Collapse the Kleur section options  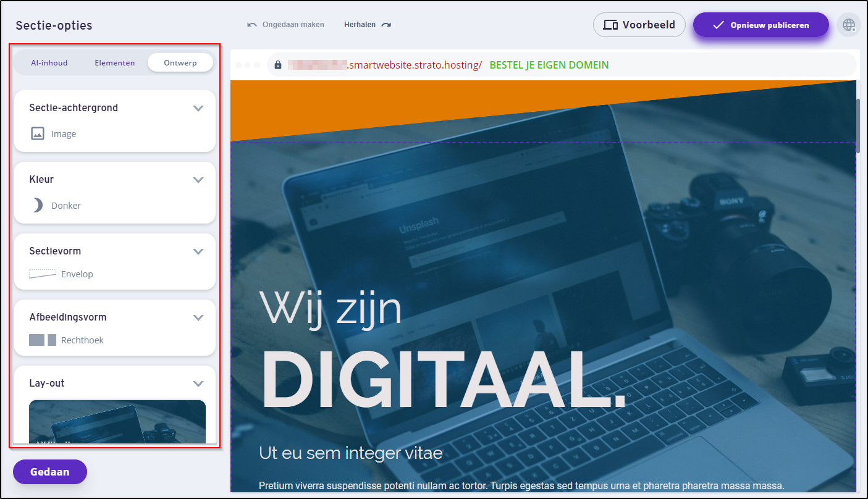198,179
